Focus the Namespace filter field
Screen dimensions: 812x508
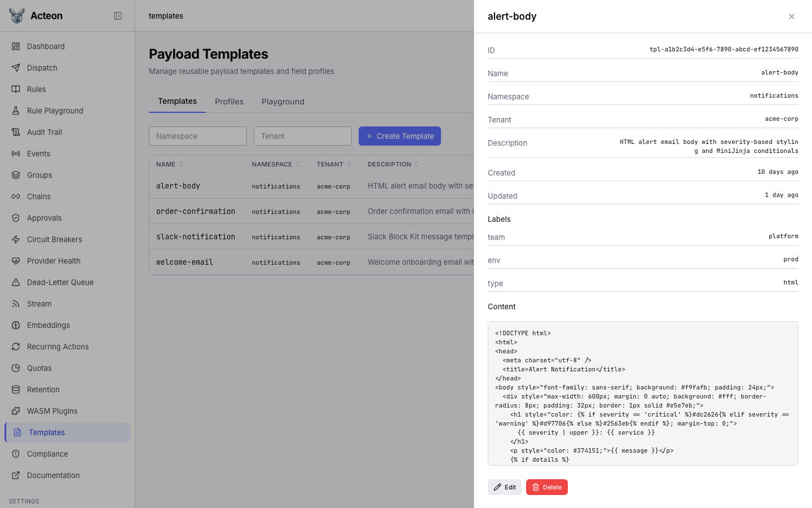(x=198, y=136)
